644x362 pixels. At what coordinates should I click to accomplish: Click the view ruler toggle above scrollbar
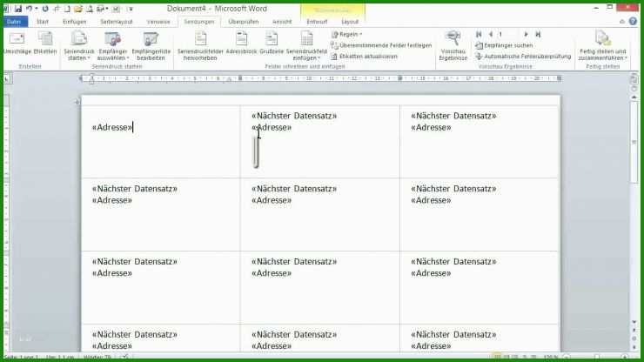coord(634,79)
